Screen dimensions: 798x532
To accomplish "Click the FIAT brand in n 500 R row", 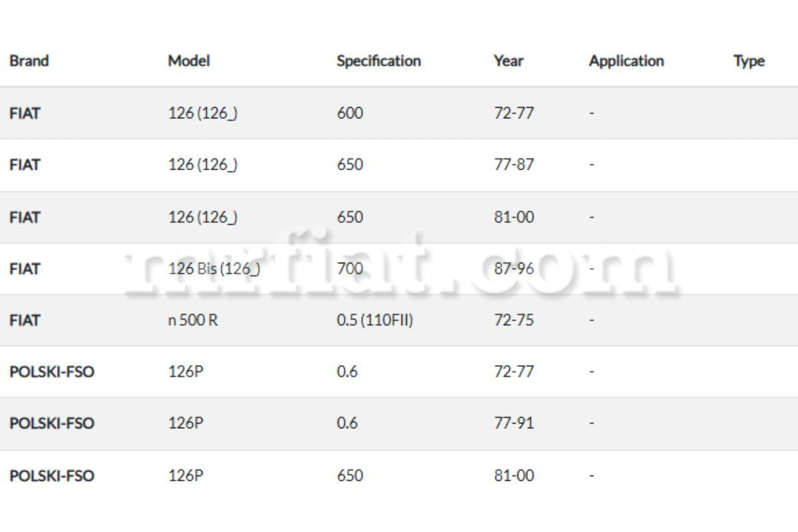I will [25, 321].
